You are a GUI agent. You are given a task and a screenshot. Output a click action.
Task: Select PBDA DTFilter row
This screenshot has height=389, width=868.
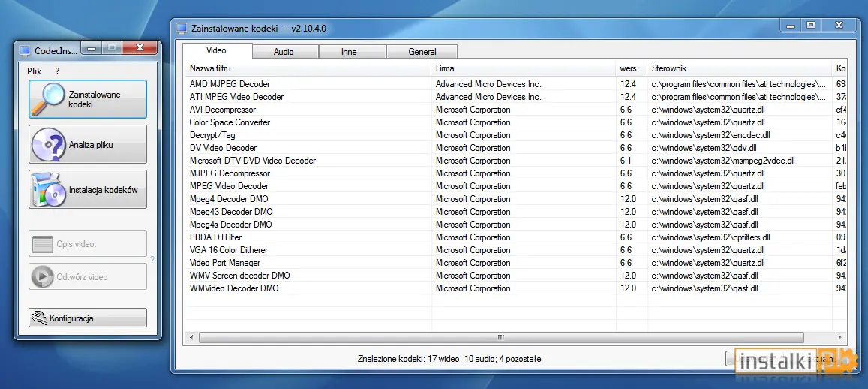pyautogui.click(x=516, y=237)
